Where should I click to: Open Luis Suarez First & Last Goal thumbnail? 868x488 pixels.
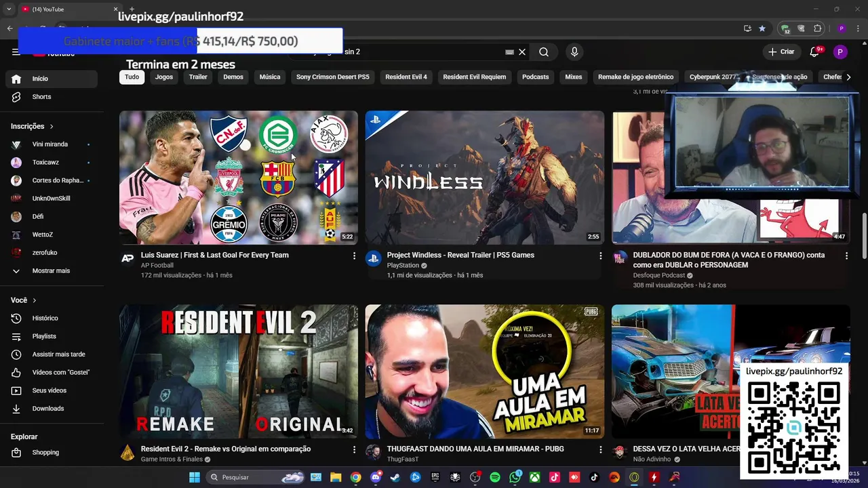[239, 178]
